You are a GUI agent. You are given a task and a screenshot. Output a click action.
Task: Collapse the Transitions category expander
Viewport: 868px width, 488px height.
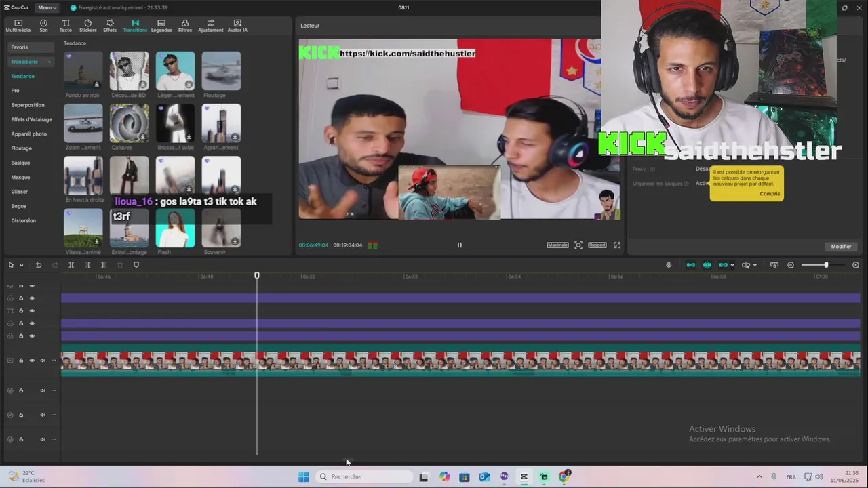(49, 62)
